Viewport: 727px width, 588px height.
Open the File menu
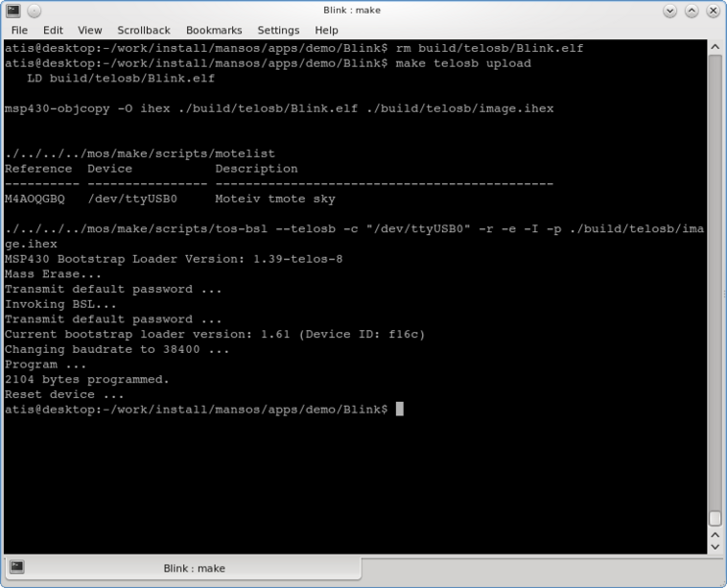[20, 30]
